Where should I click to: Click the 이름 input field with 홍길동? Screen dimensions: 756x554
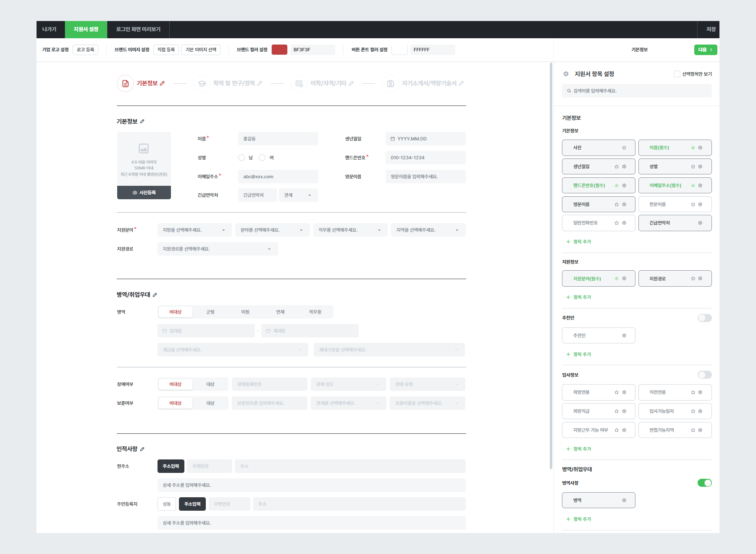point(278,139)
